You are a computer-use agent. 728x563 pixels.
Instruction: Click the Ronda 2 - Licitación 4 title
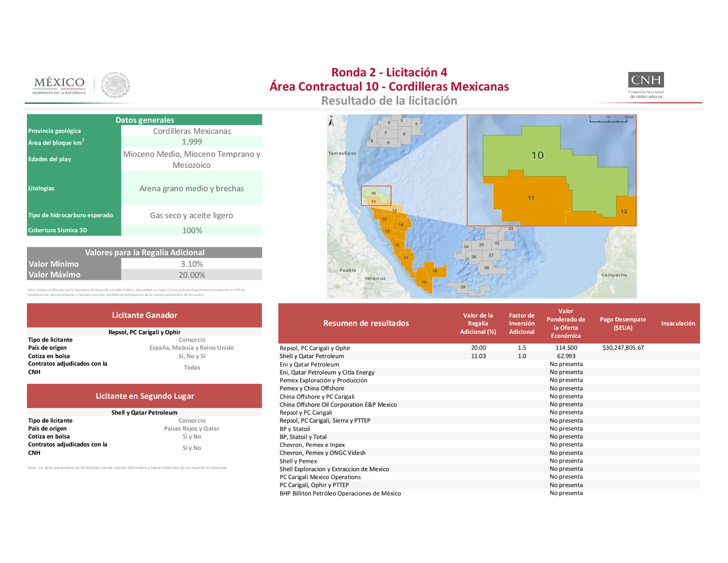389,72
